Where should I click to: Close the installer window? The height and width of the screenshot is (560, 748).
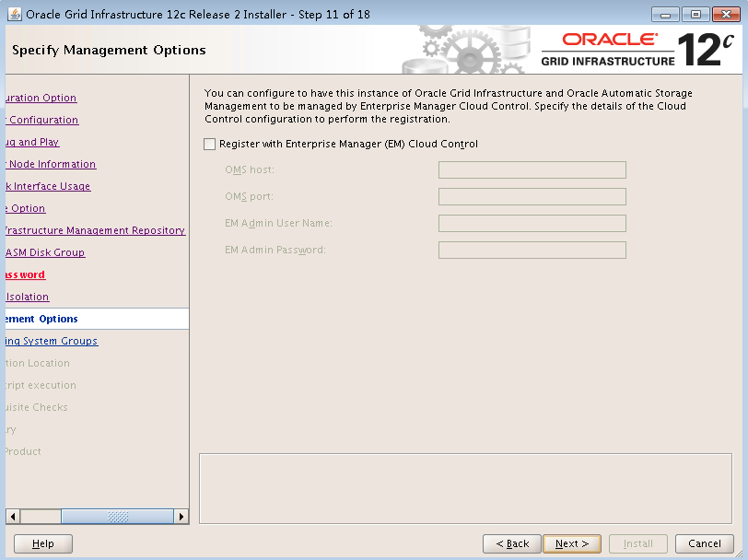coord(726,15)
